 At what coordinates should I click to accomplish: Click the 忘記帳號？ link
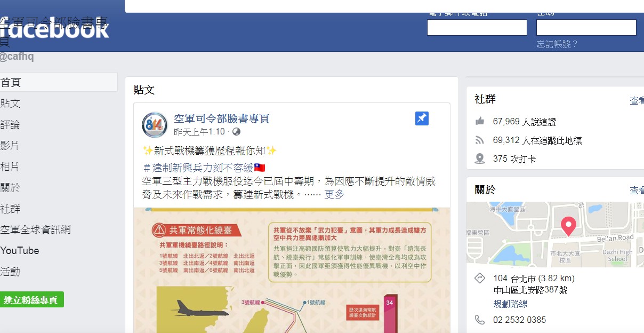click(557, 44)
